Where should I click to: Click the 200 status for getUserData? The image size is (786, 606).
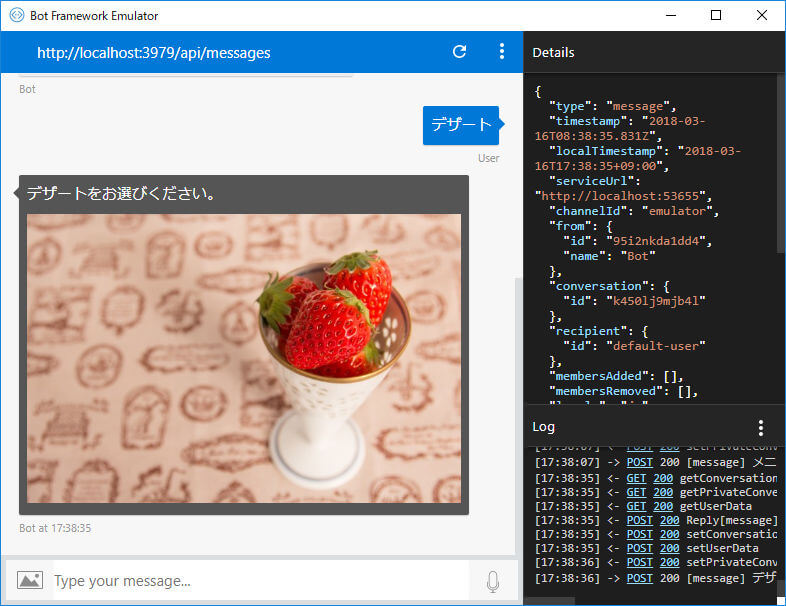pyautogui.click(x=663, y=506)
